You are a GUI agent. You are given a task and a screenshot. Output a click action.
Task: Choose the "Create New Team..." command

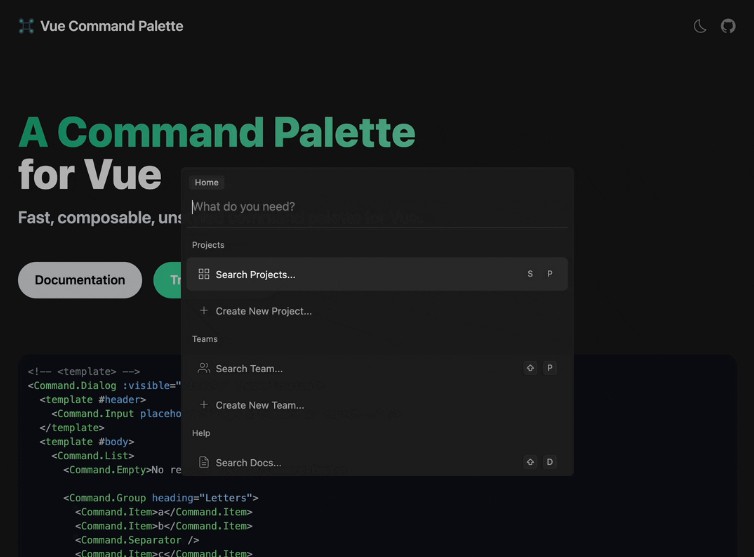pyautogui.click(x=259, y=405)
